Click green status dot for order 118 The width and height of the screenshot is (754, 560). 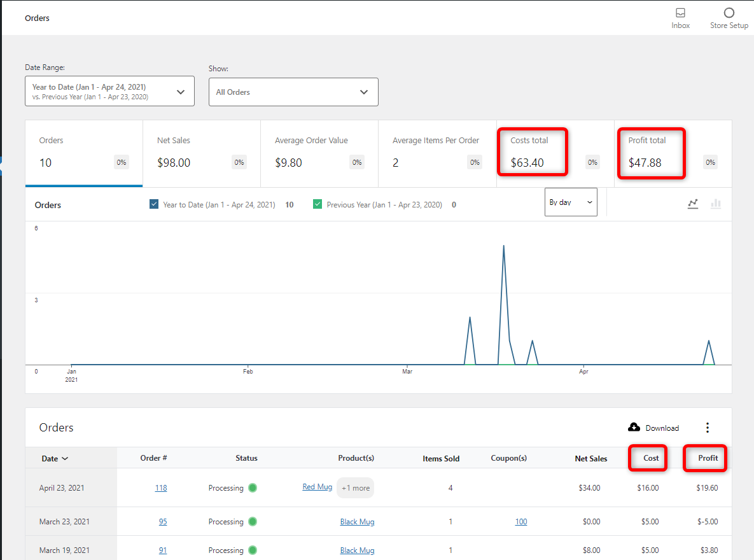(x=253, y=488)
